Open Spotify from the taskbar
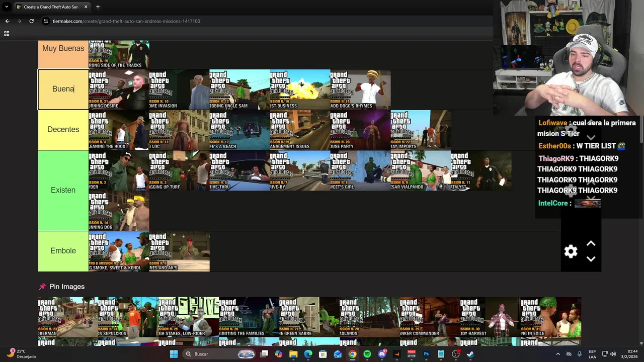 coord(367,354)
